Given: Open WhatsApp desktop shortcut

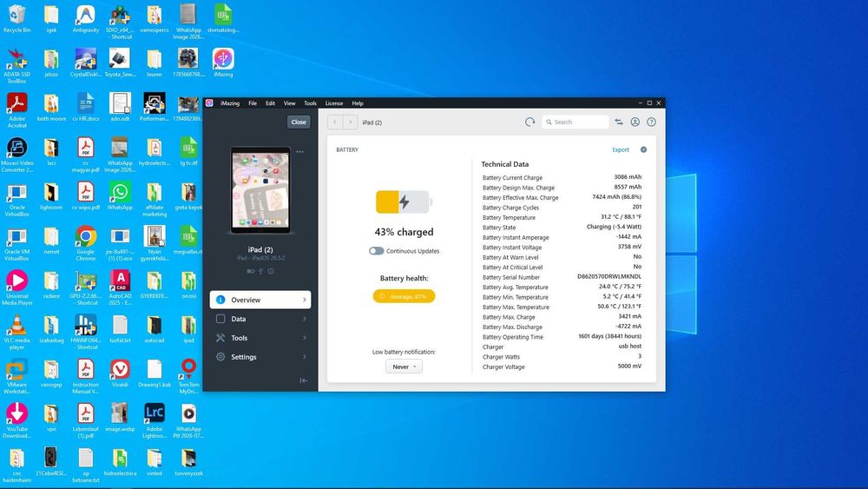Looking at the screenshot, I should click(x=120, y=195).
